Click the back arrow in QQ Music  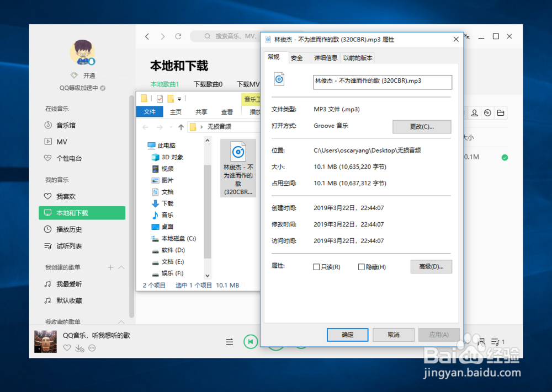(147, 36)
